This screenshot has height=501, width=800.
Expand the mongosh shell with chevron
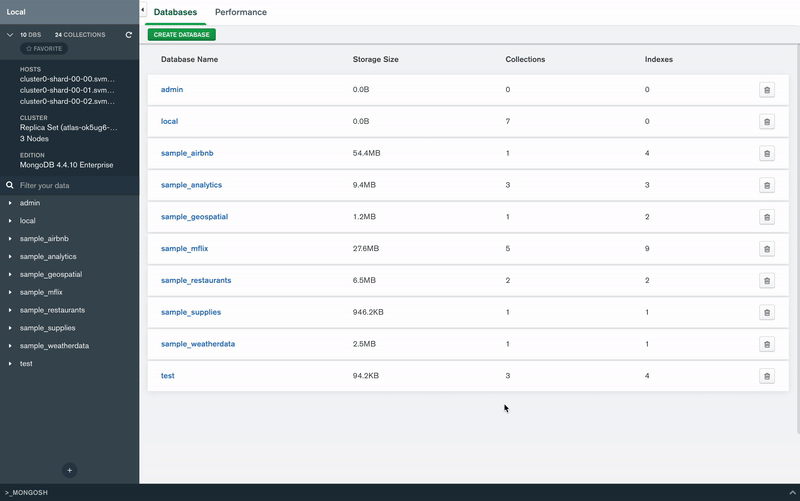792,492
